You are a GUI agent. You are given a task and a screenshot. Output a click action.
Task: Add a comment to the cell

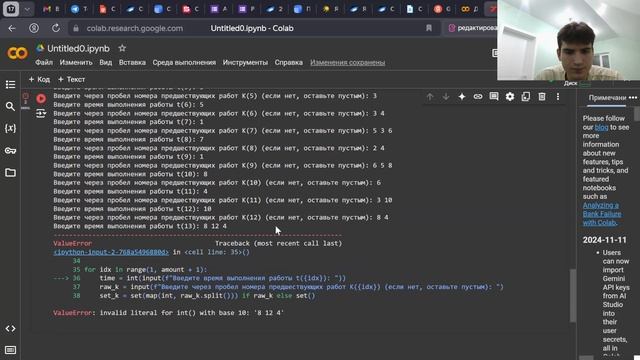[x=494, y=97]
